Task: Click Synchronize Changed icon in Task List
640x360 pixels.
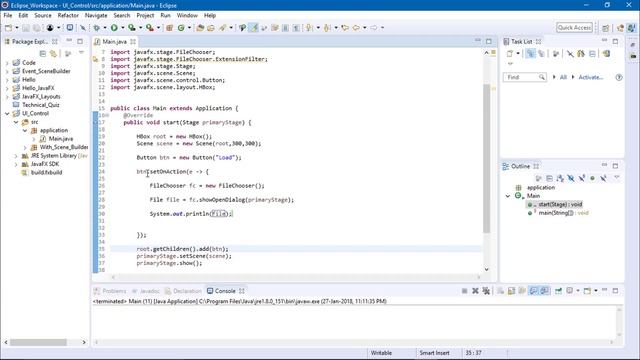Action: (x=607, y=53)
